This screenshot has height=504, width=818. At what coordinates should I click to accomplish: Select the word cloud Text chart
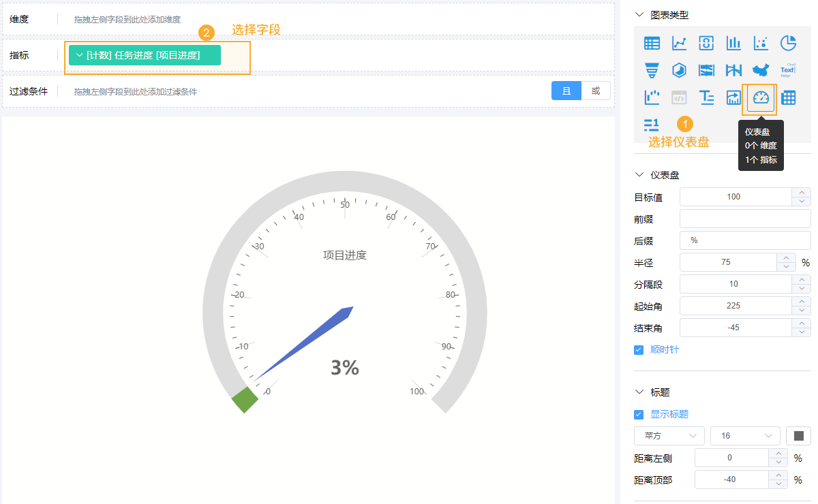788,69
